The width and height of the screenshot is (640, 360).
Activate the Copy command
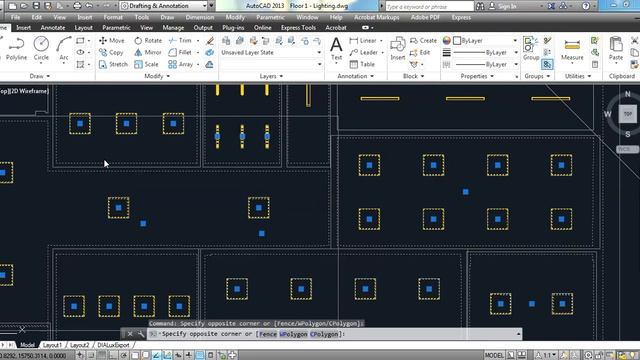[x=111, y=52]
